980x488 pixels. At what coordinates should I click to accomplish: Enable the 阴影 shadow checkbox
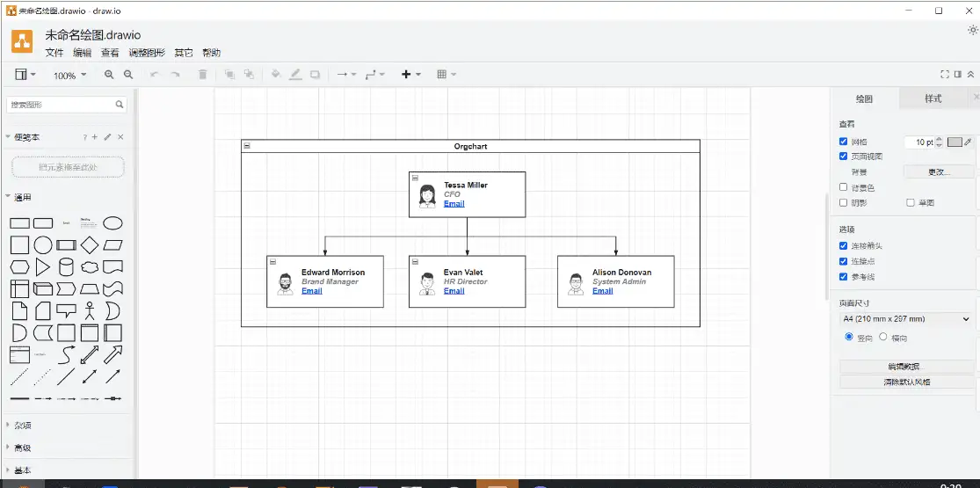[x=844, y=202]
